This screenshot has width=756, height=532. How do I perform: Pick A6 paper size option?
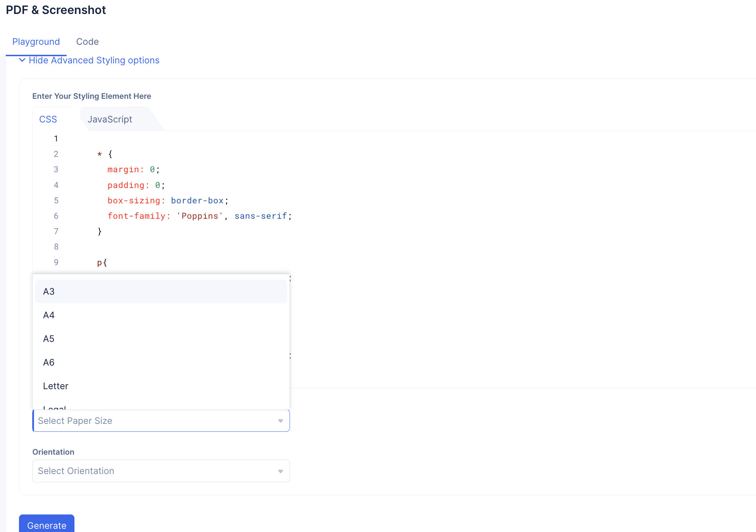[x=49, y=362]
